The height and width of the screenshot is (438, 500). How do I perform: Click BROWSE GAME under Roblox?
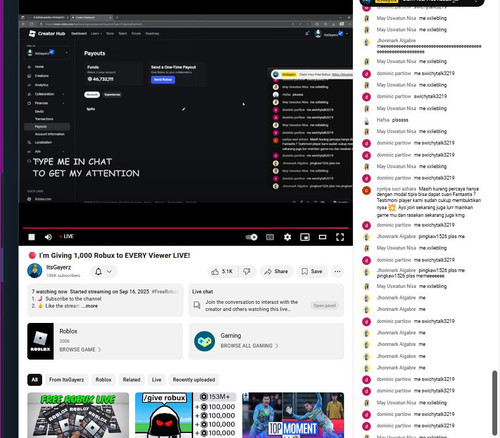click(80, 349)
